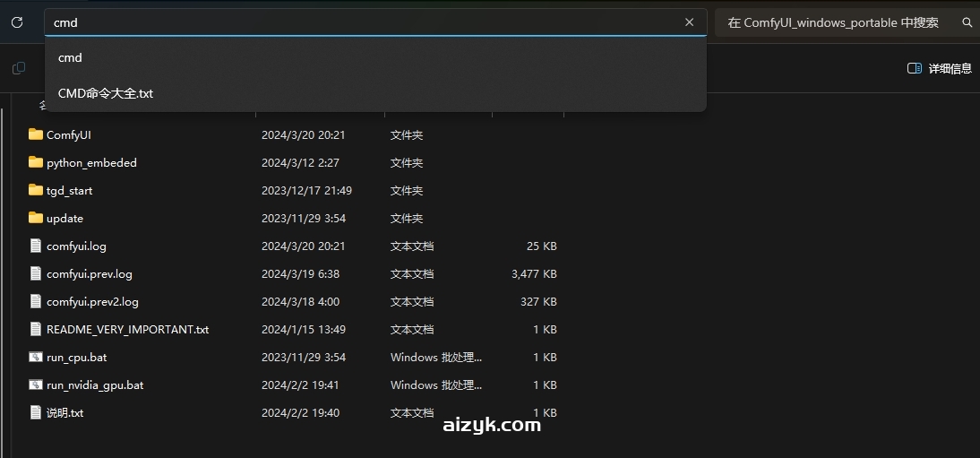Image resolution: width=980 pixels, height=458 pixels.
Task: Select the cmd suggestion in dropdown
Action: (x=375, y=57)
